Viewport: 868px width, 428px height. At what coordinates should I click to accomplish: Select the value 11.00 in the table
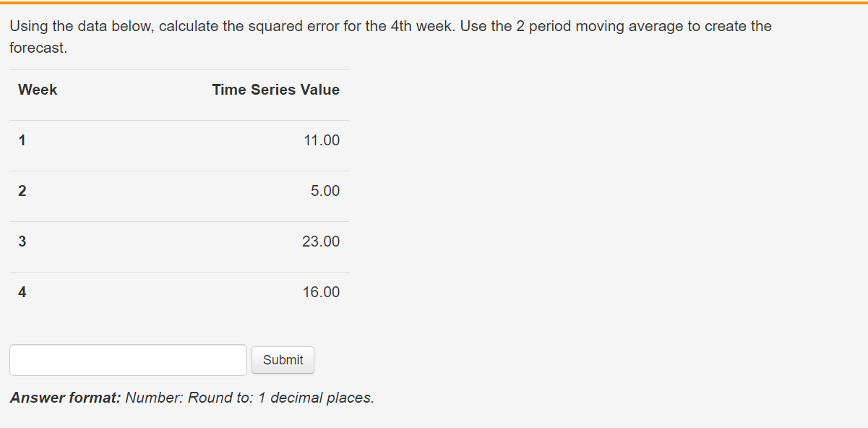[x=320, y=140]
